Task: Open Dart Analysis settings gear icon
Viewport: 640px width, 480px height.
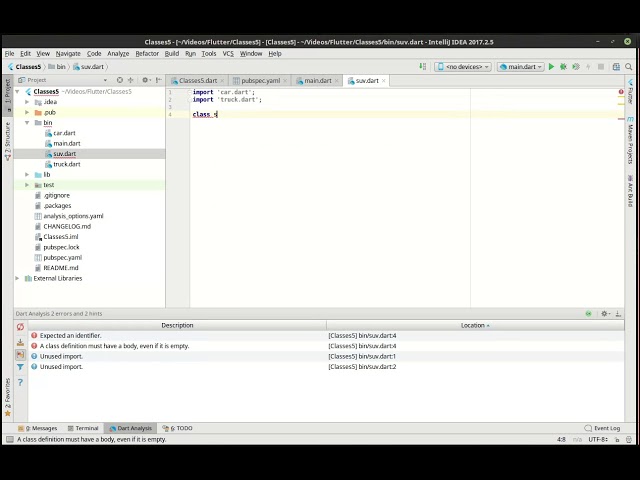Action: 605,313
